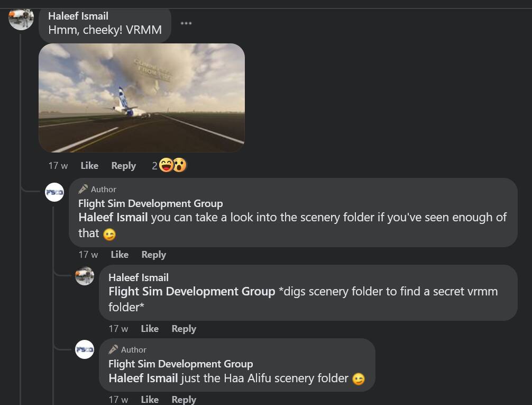Open the three-dot options on Haleef's comment
This screenshot has height=405, width=532.
pyautogui.click(x=186, y=23)
